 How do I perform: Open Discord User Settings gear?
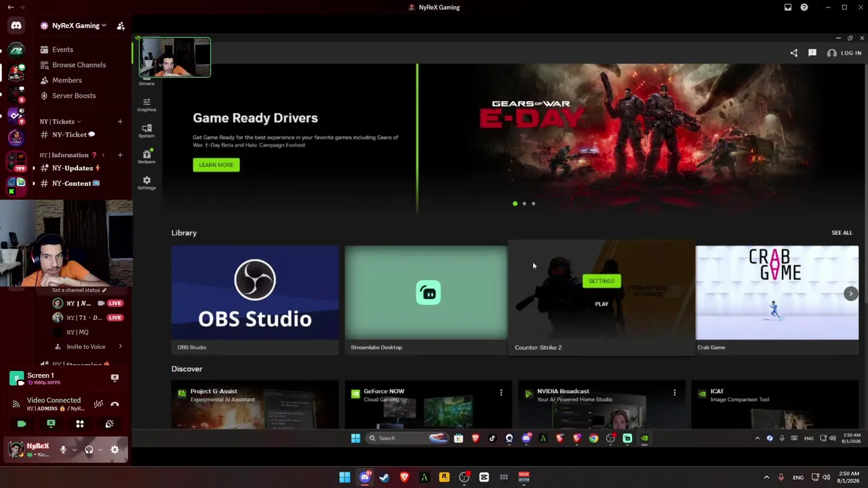click(115, 449)
